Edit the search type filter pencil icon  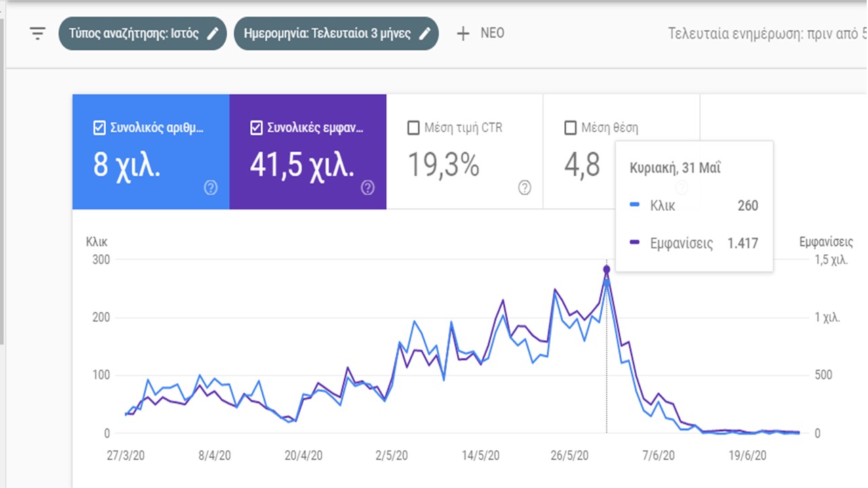213,33
